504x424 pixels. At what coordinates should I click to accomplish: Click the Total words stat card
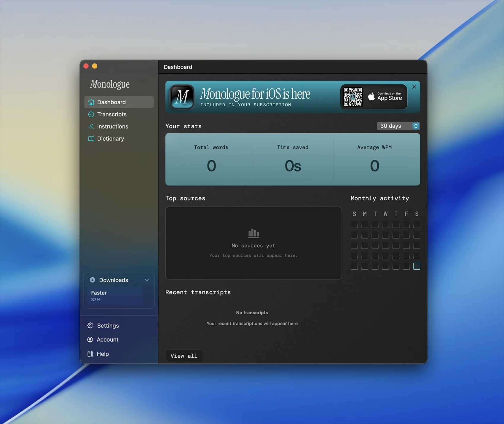pos(211,159)
